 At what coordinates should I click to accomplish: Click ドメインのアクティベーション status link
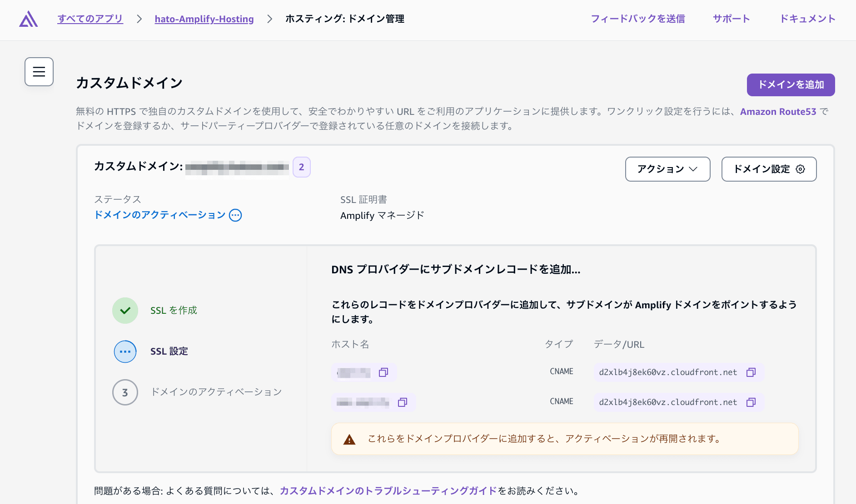point(160,215)
